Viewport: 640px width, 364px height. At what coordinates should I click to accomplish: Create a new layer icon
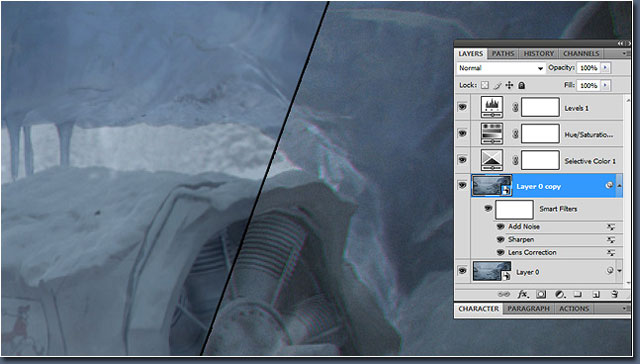tap(596, 294)
